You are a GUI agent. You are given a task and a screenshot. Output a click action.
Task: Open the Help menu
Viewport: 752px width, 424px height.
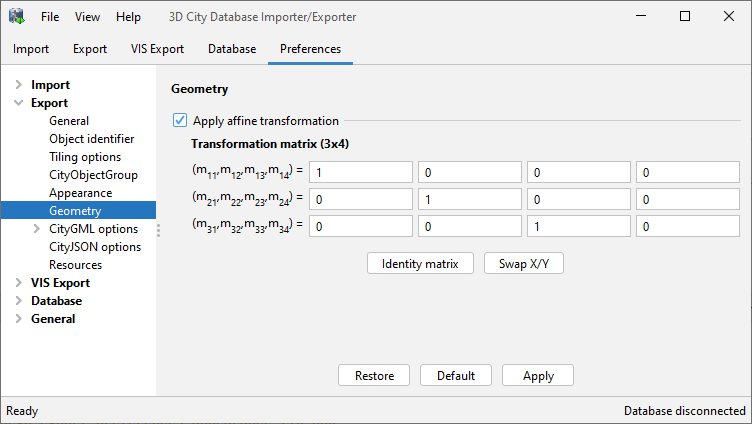click(128, 17)
